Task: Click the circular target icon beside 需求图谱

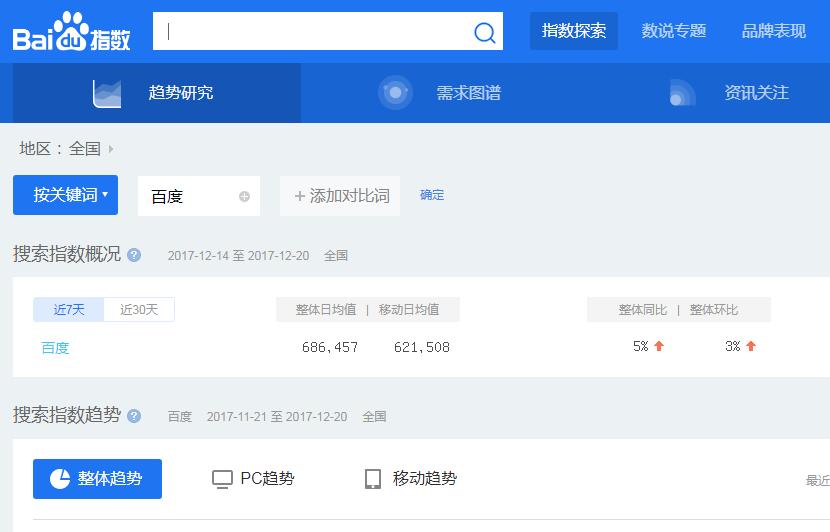Action: pyautogui.click(x=395, y=93)
